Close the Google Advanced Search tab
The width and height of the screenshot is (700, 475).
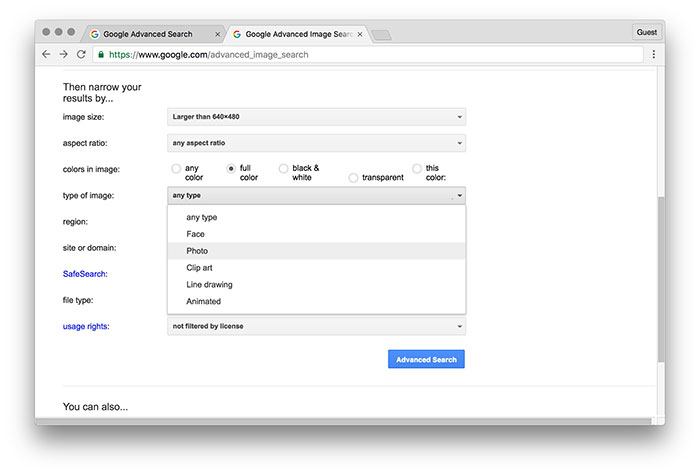tap(218, 34)
